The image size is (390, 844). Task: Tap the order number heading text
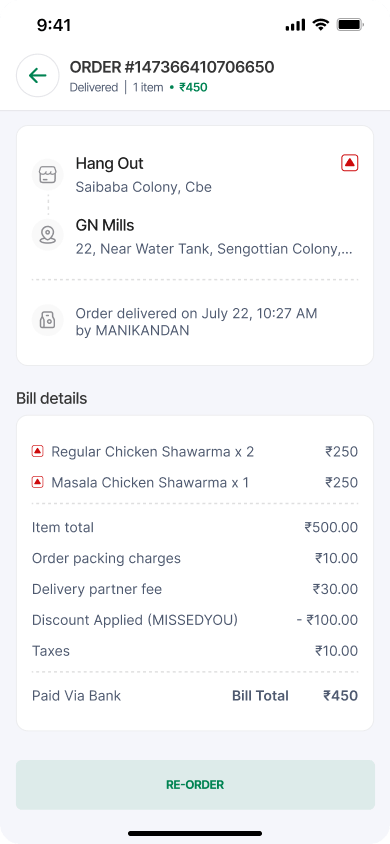point(172,67)
